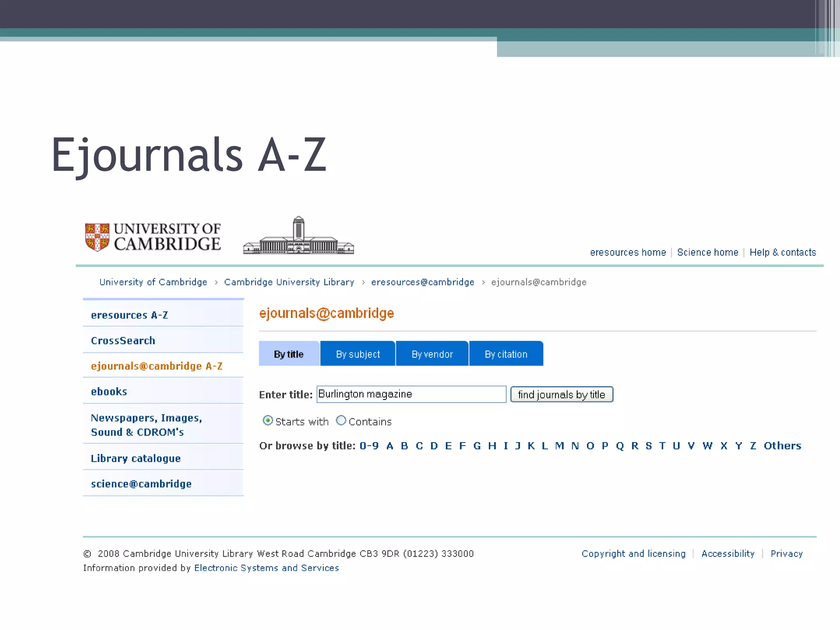
Task: Browse titles starting with C
Action: pos(419,446)
